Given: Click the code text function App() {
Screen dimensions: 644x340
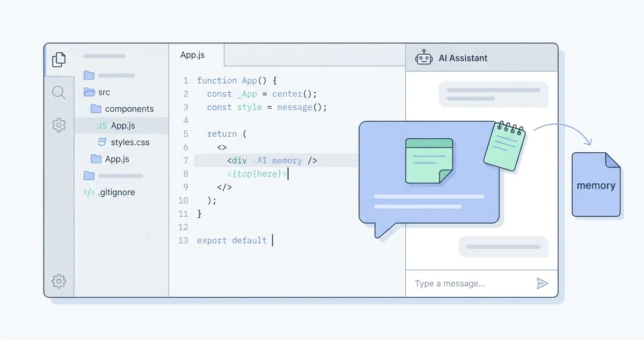Looking at the screenshot, I should tap(237, 80).
